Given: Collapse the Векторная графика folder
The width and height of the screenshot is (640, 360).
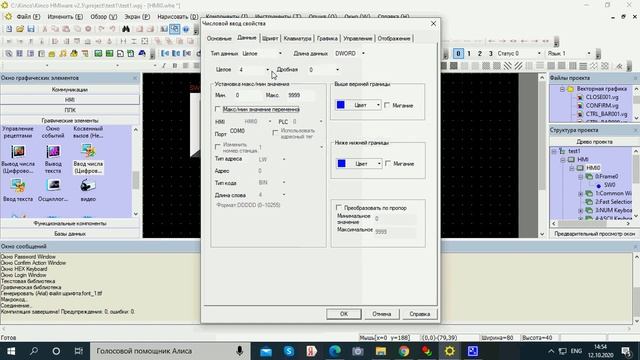Looking at the screenshot, I should click(x=562, y=89).
